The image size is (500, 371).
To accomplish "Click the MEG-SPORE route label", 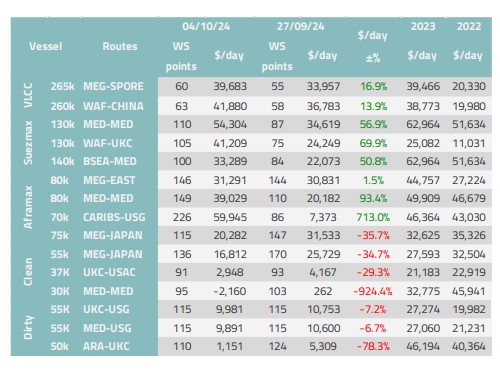I will 113,86.
